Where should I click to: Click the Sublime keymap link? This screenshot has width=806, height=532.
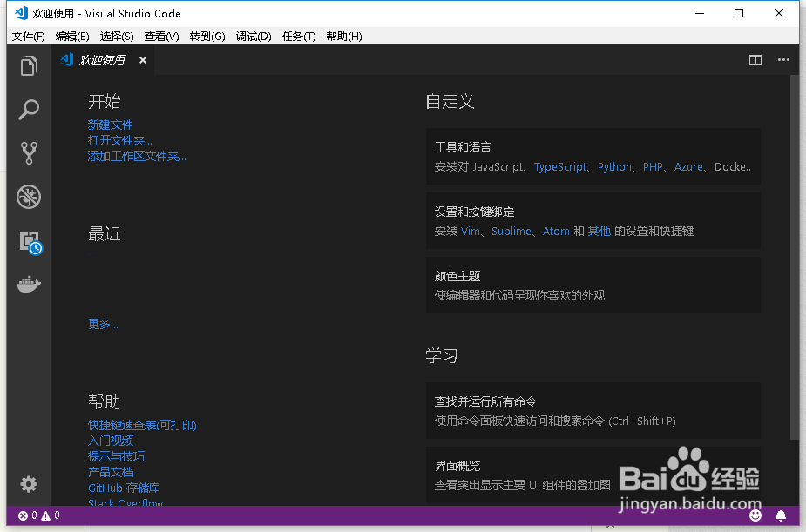coord(511,231)
